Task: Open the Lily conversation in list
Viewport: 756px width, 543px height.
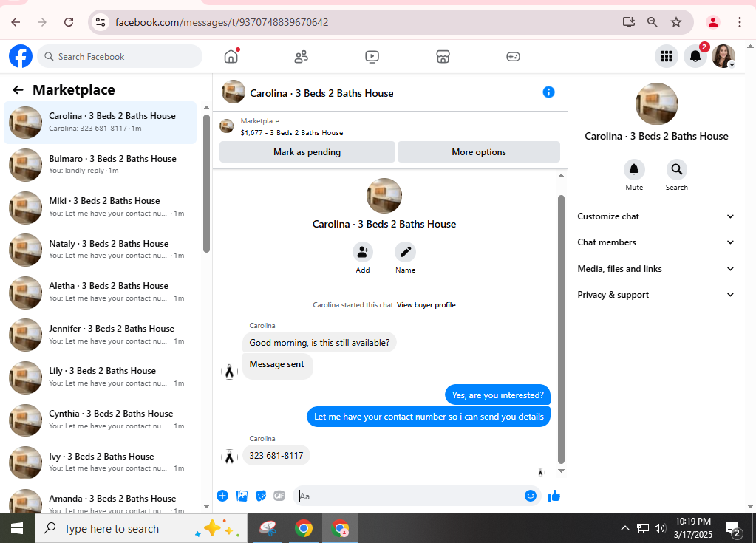Action: click(x=101, y=378)
